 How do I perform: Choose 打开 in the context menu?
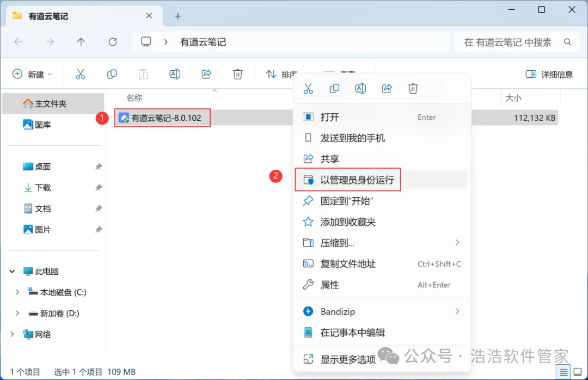coord(382,118)
